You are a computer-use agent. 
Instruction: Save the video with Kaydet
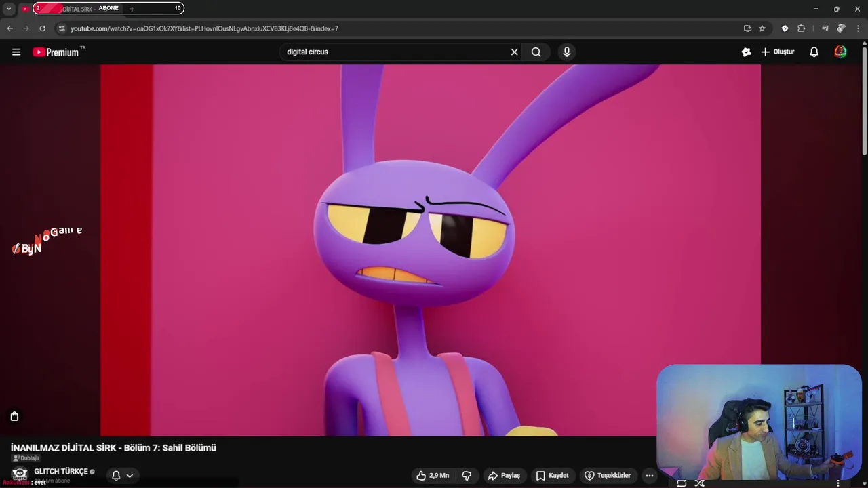click(552, 476)
